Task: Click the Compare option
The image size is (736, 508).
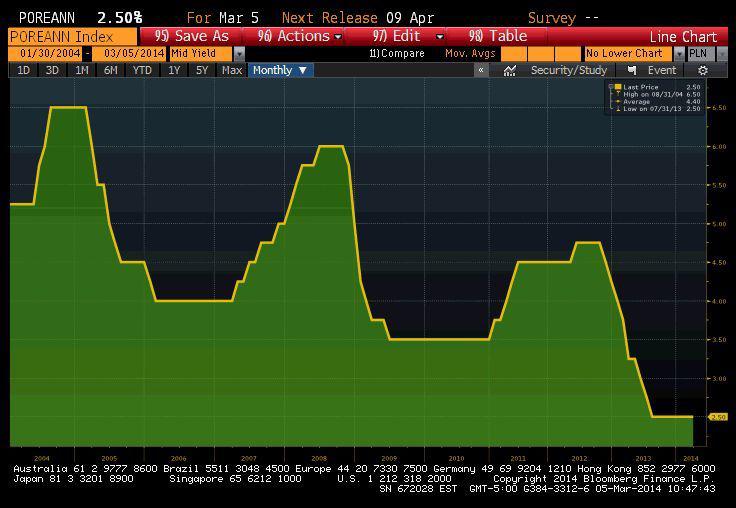Action: [397, 54]
